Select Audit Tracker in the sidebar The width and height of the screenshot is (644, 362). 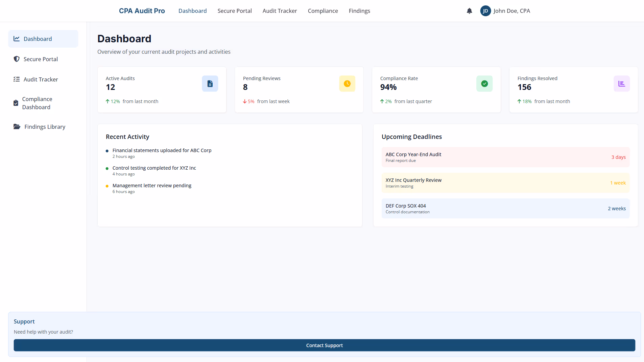click(43, 79)
